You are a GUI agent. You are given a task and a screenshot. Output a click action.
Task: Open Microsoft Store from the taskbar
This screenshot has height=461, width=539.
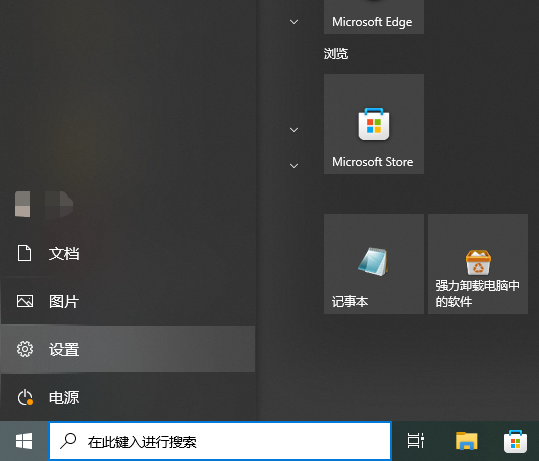pyautogui.click(x=515, y=441)
